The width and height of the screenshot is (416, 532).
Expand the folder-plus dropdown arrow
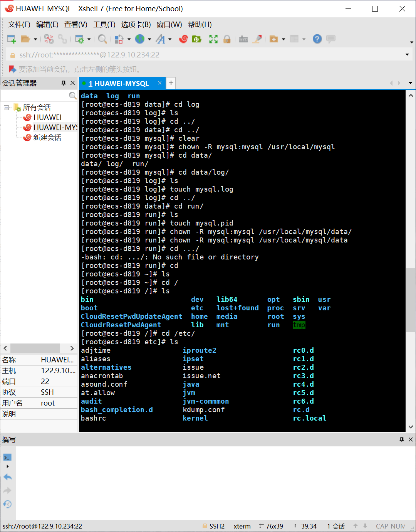(283, 39)
